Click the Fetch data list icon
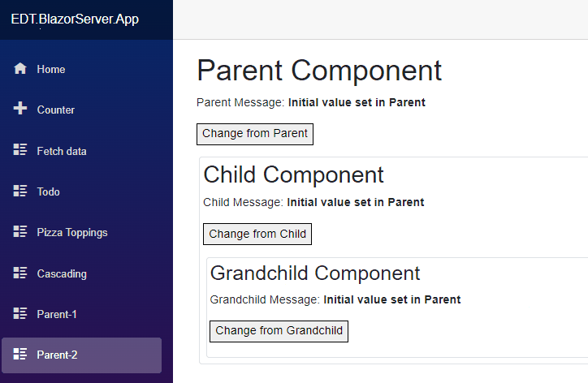This screenshot has width=588, height=383. (20, 149)
